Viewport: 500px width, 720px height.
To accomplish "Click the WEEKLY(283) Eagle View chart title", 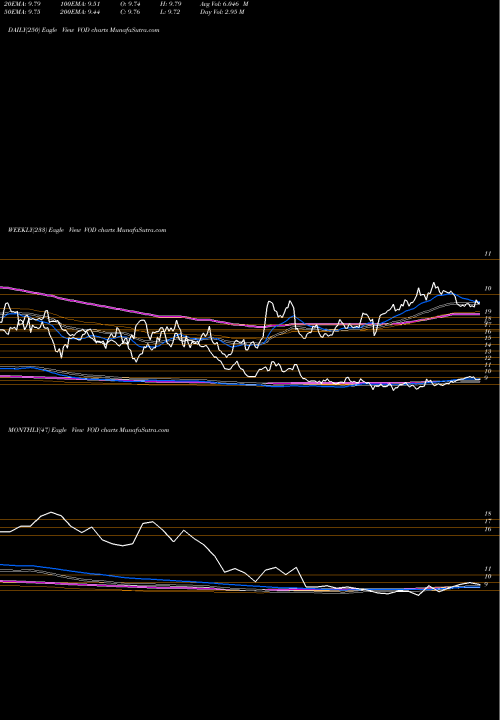I will pyautogui.click(x=87, y=230).
